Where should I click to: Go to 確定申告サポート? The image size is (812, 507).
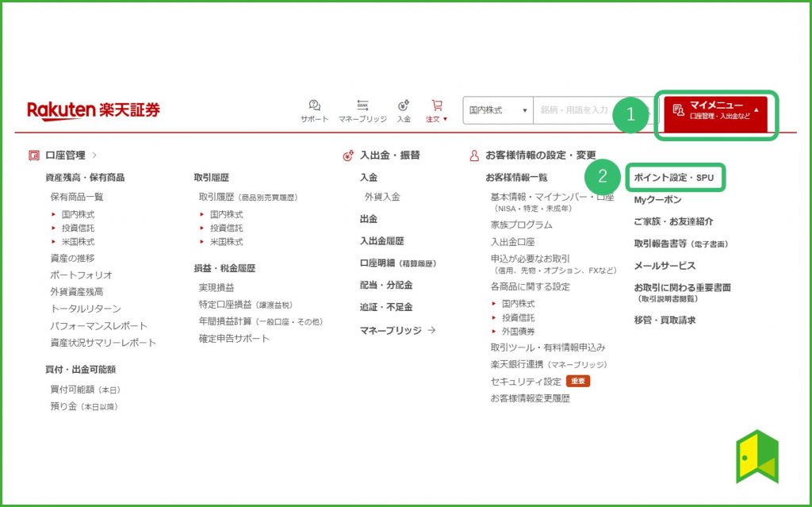tap(234, 339)
